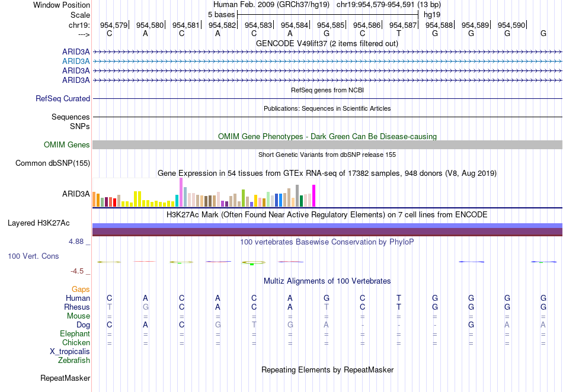
Task: Click Publications: Sequences in Scientific Articles title
Action: point(327,109)
